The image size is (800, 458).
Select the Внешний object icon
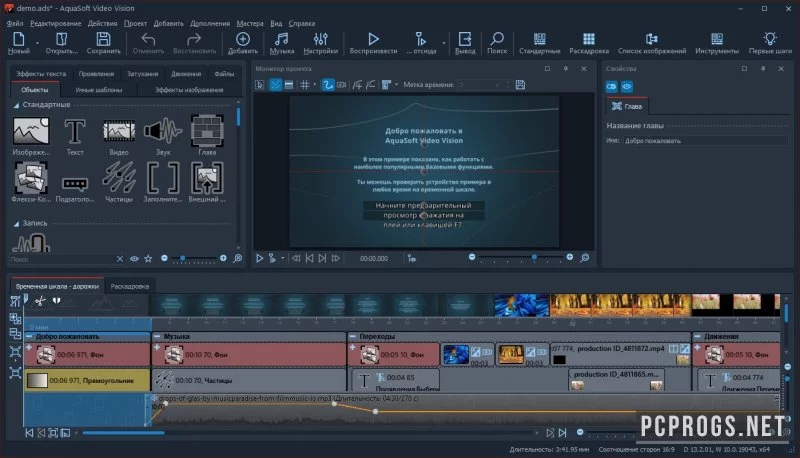click(x=207, y=178)
